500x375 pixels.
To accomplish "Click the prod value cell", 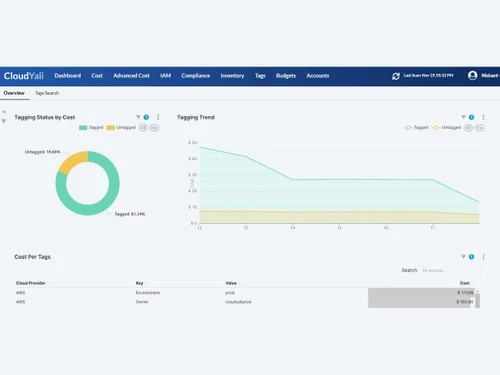I will 230,293.
